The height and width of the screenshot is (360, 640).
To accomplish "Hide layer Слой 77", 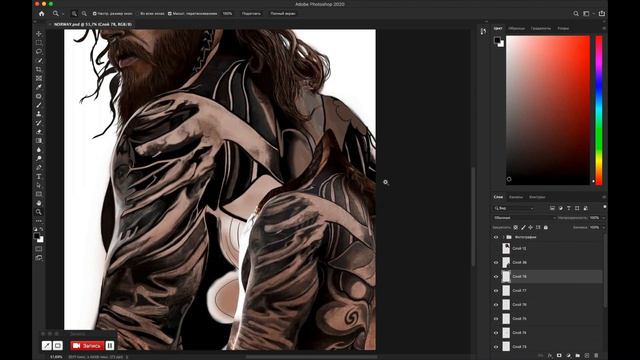I will click(x=496, y=291).
